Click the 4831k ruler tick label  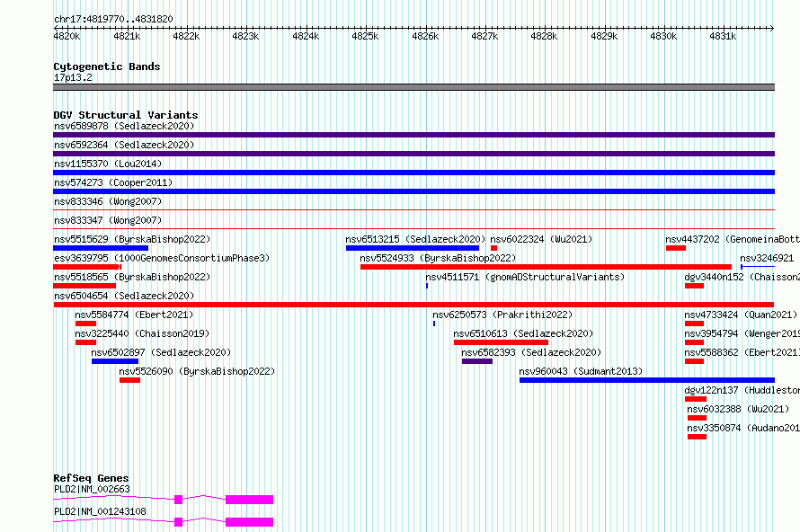723,36
